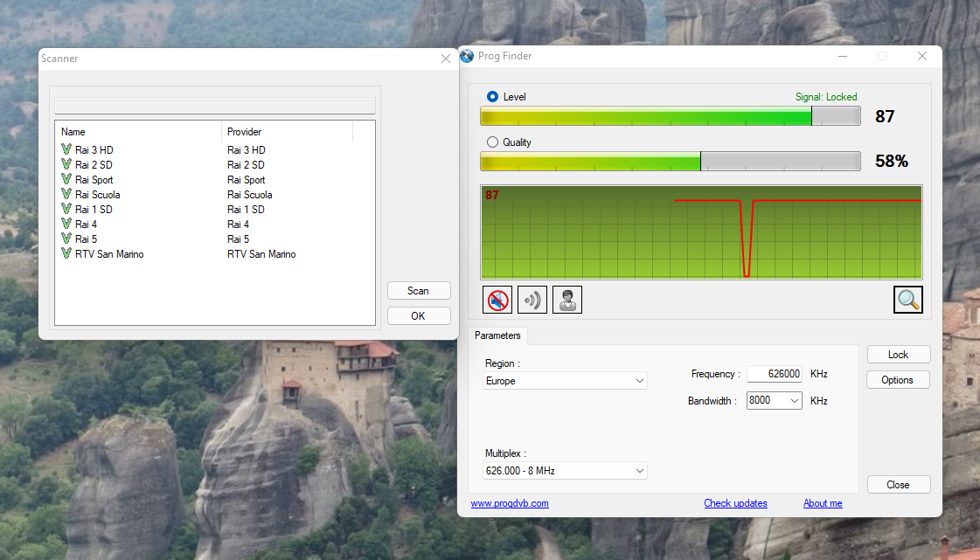The height and width of the screenshot is (560, 980).
Task: Select the Rai 1 SD channel name
Action: tap(94, 209)
